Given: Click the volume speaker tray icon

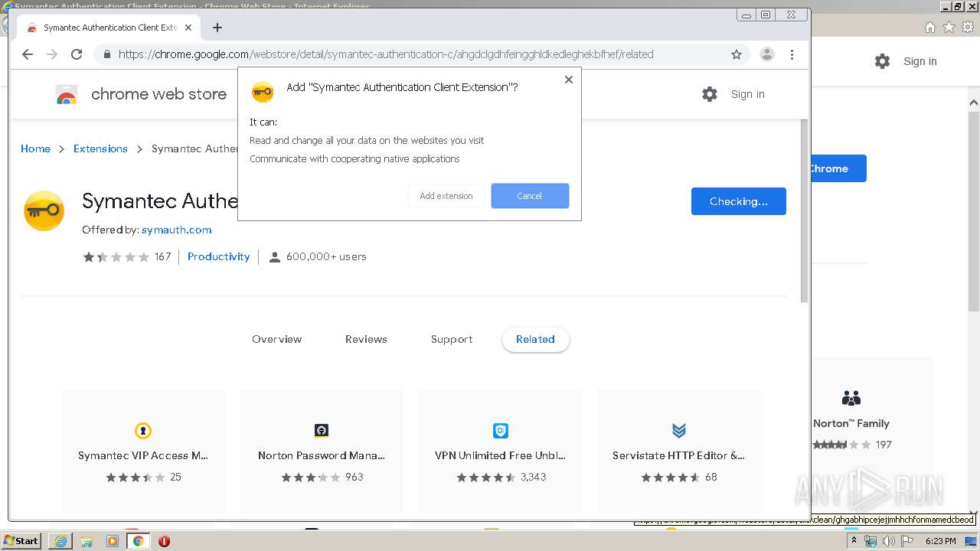Looking at the screenshot, I should coord(888,541).
